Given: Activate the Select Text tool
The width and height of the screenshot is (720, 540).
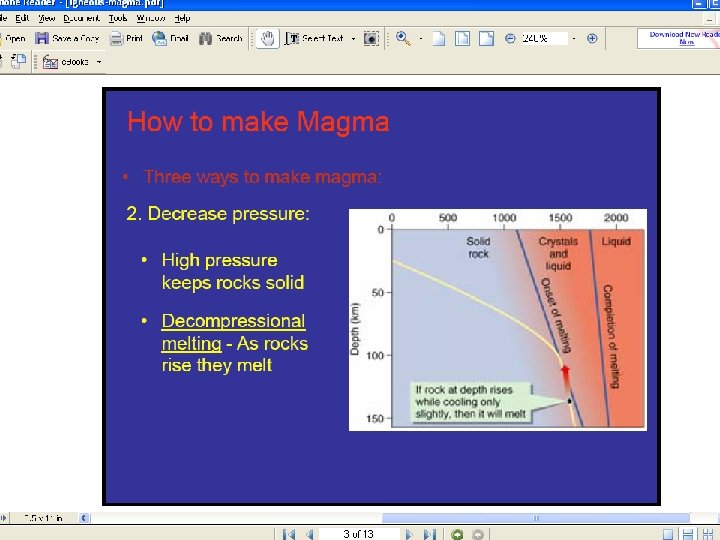Looking at the screenshot, I should point(314,39).
